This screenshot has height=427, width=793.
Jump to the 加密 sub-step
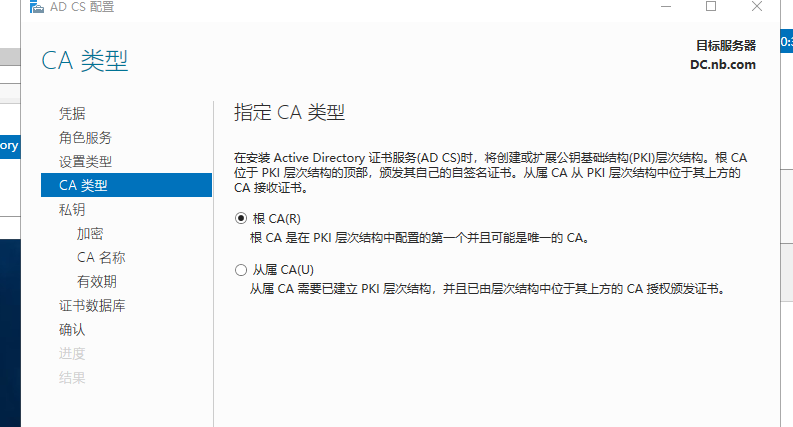point(90,233)
